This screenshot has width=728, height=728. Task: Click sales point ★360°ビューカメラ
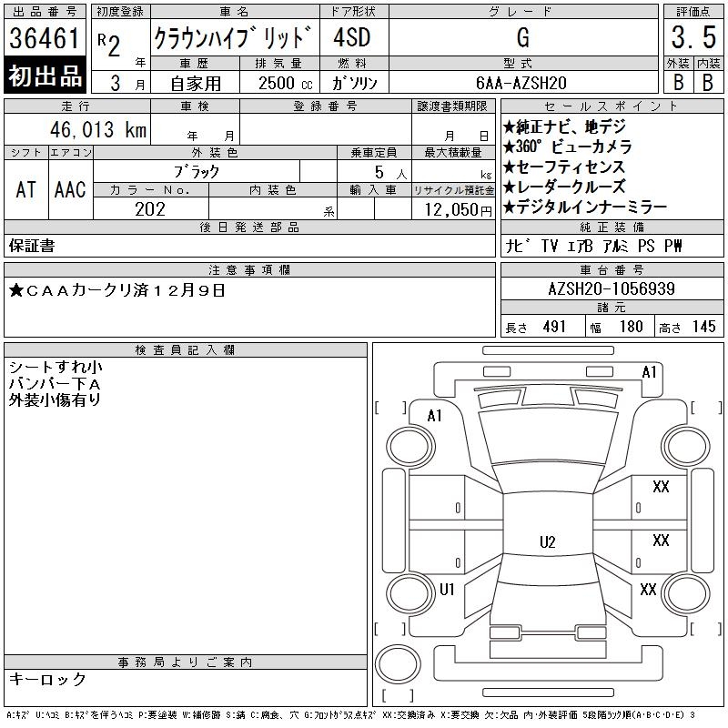point(567,147)
